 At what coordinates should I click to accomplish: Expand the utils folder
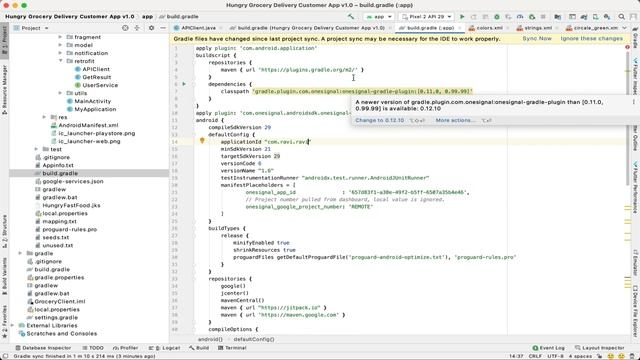click(x=60, y=93)
